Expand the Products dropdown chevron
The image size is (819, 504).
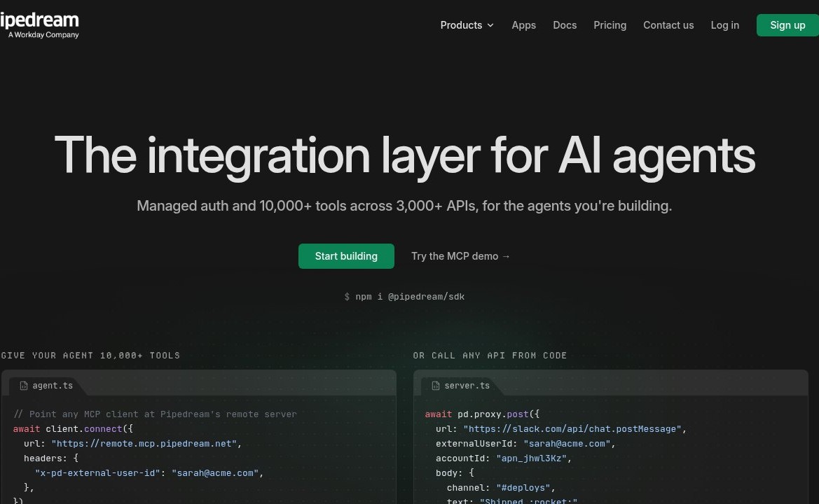[x=490, y=25]
